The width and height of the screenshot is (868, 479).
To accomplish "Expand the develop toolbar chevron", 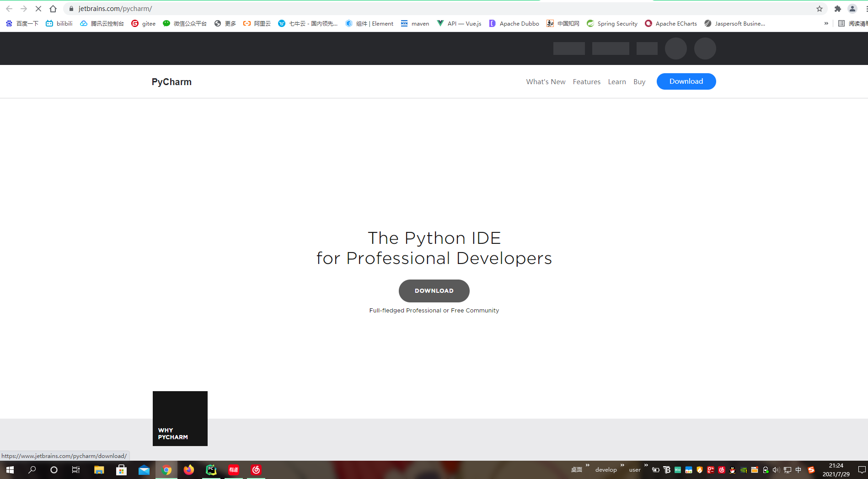I will click(622, 465).
